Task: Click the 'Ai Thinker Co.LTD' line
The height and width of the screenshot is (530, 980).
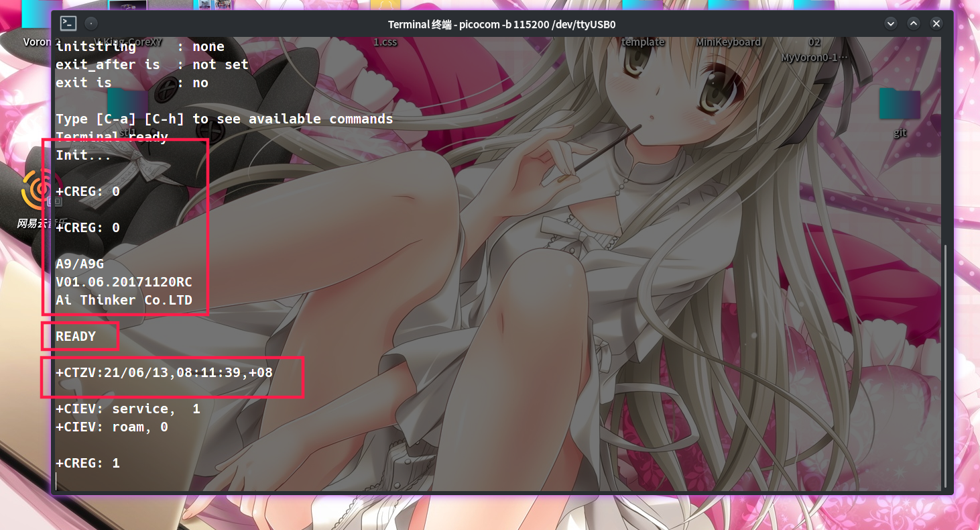Action: click(124, 300)
